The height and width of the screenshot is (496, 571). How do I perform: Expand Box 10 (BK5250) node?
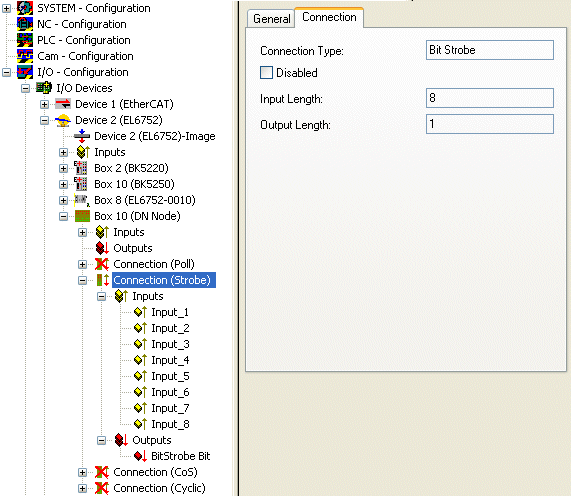[x=63, y=184]
